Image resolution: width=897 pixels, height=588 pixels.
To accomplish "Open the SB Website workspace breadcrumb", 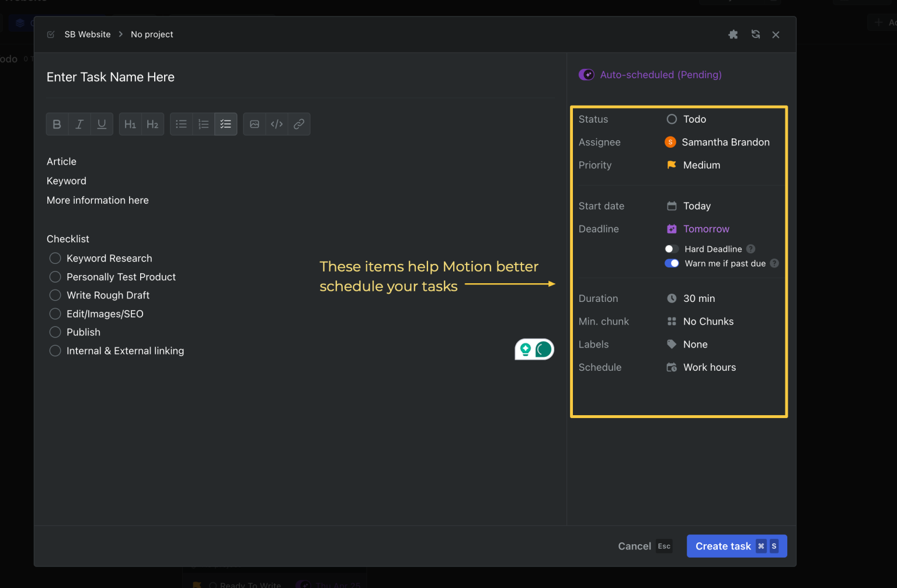I will [x=87, y=34].
